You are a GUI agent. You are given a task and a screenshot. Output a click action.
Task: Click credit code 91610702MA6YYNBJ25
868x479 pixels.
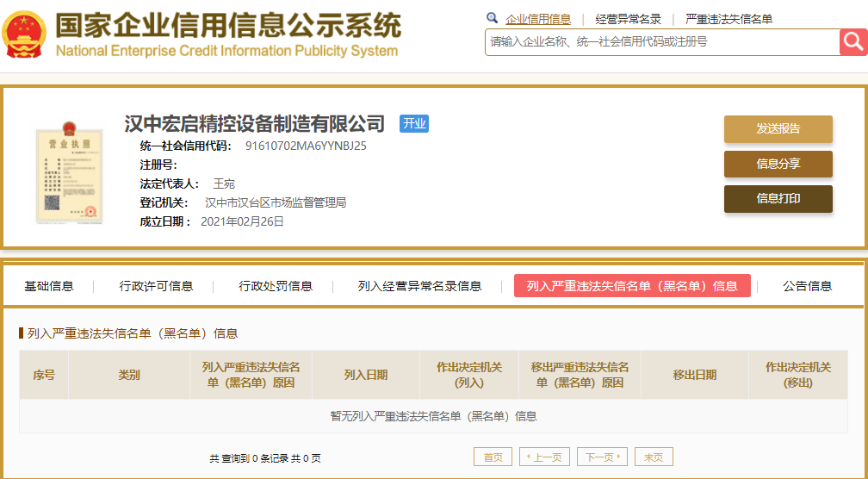tap(307, 146)
